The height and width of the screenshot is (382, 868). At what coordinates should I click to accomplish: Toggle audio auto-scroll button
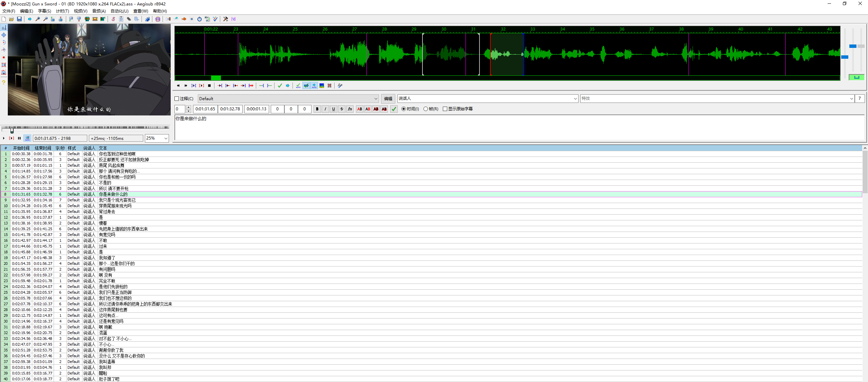[314, 86]
